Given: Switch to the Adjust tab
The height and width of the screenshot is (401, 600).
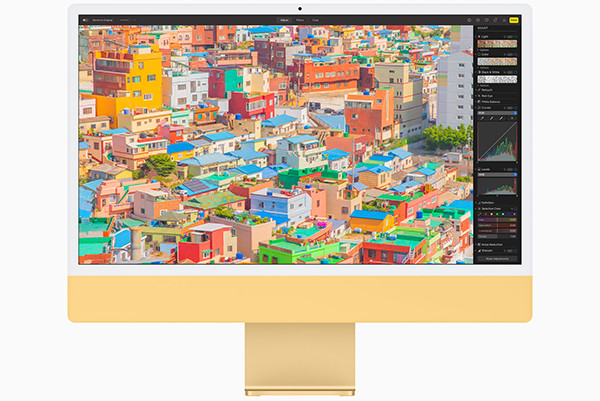Looking at the screenshot, I should 283,19.
